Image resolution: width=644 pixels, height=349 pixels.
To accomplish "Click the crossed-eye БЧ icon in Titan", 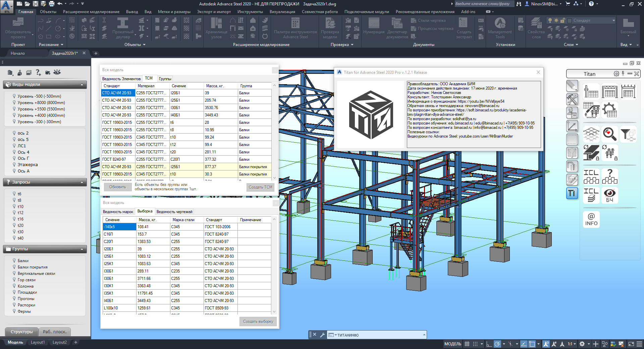I will [609, 195].
